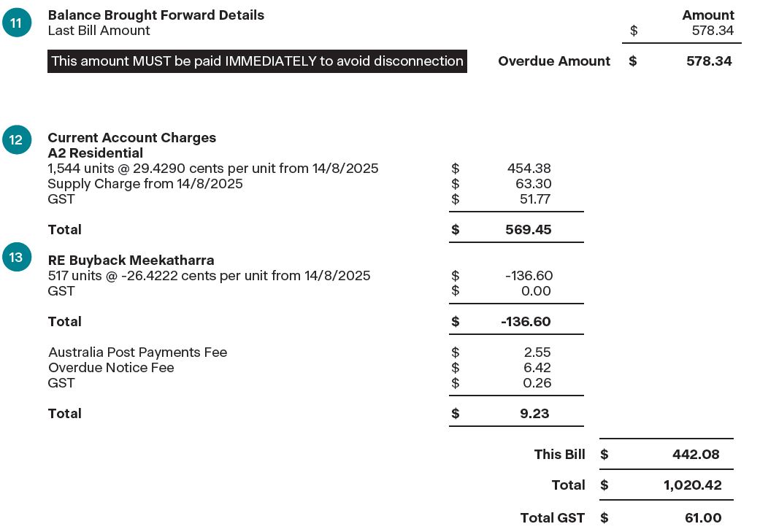This screenshot has height=532, width=760.
Task: Click the Australia Post Payments Fee line
Action: [x=137, y=352]
